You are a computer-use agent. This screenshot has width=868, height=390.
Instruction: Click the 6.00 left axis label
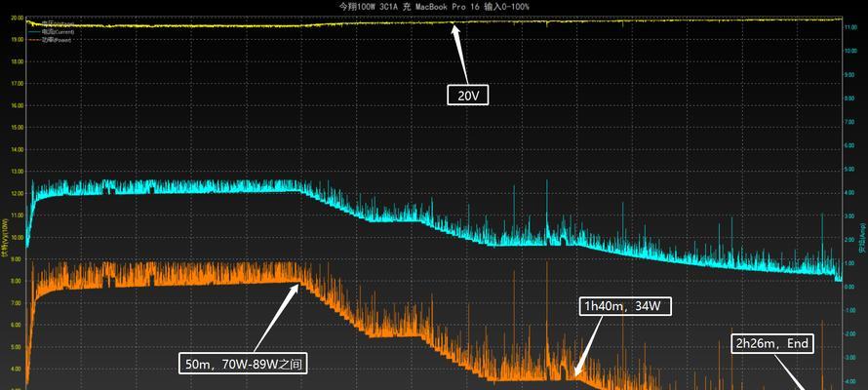click(18, 326)
